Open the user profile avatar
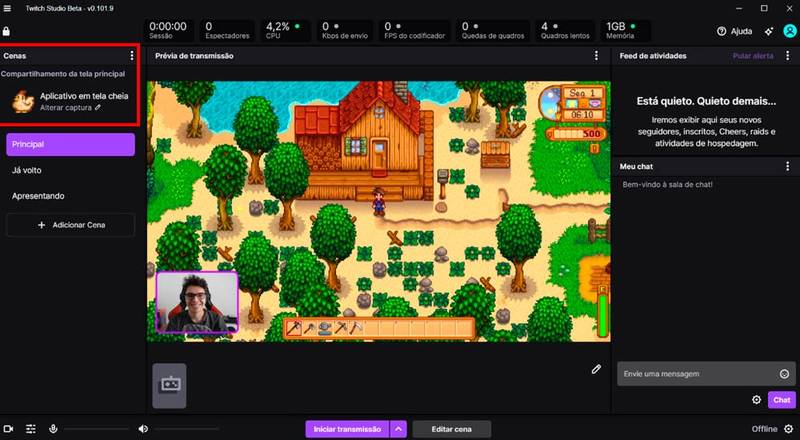 coord(790,31)
